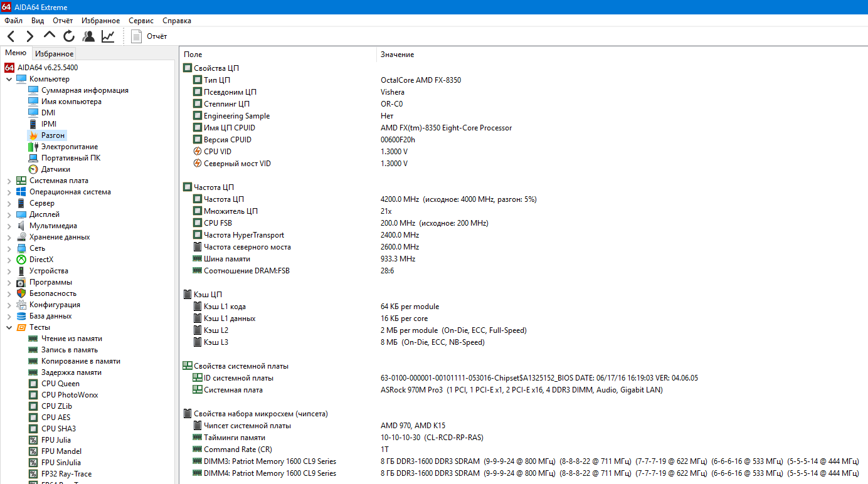Click the Программы icon in the tree
868x484 pixels.
tap(21, 282)
